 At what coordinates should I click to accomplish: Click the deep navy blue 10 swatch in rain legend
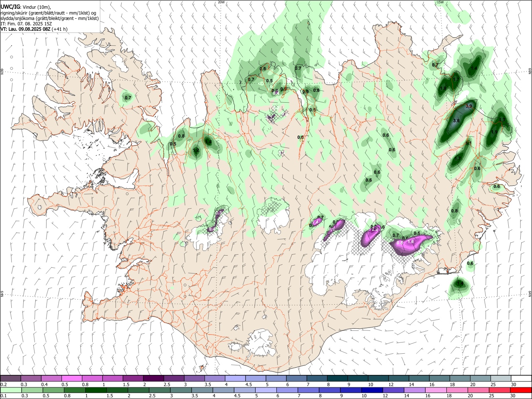(372, 390)
